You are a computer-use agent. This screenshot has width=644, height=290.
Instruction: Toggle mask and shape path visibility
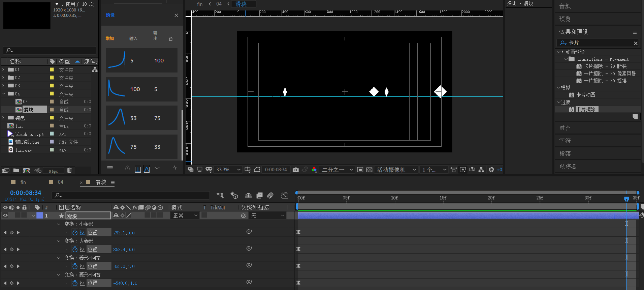pos(257,170)
